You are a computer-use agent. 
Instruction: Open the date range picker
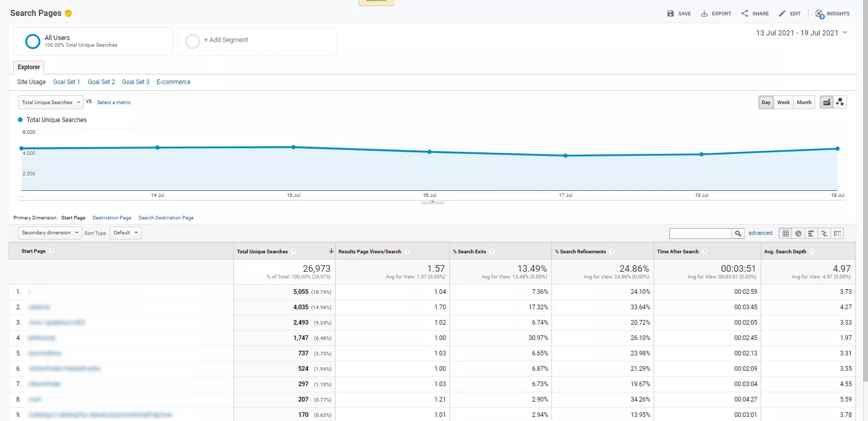pos(801,33)
